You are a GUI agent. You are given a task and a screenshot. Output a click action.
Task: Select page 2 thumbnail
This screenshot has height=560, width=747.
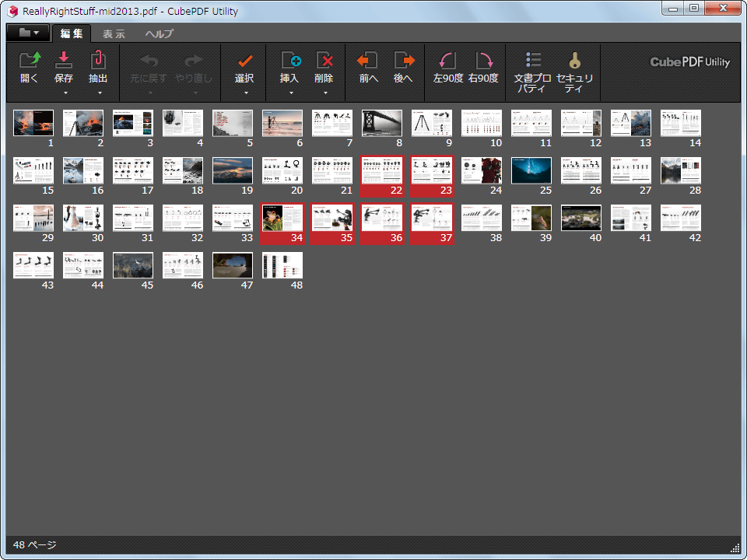coord(83,124)
